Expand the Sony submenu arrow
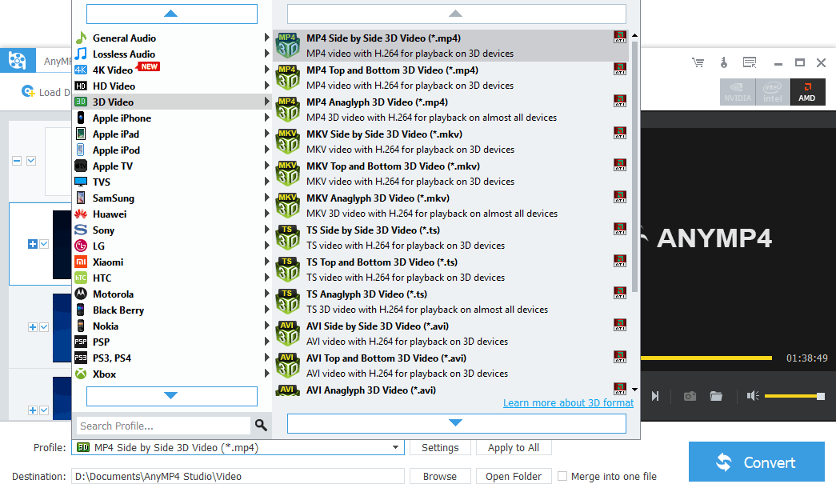Screen dimensions: 836x504 pos(266,230)
